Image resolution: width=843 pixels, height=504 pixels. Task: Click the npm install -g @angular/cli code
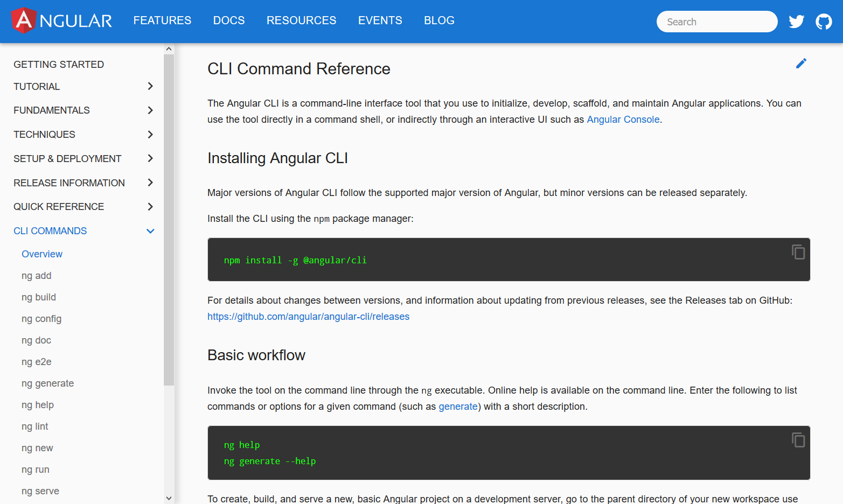pyautogui.click(x=295, y=260)
